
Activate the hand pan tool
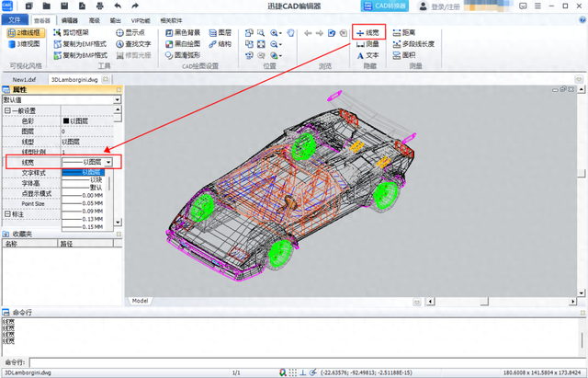[x=290, y=33]
